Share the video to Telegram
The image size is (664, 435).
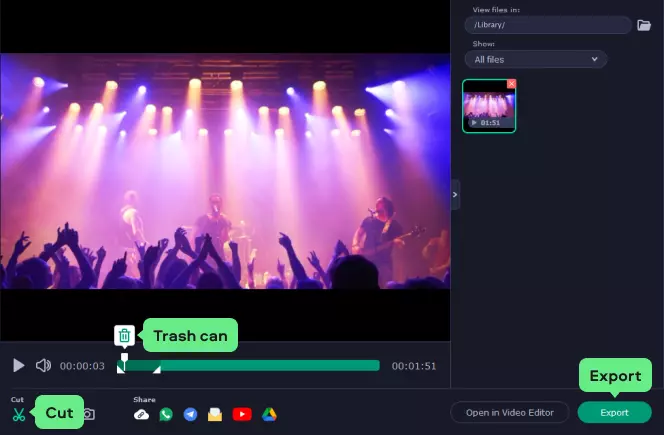(190, 414)
